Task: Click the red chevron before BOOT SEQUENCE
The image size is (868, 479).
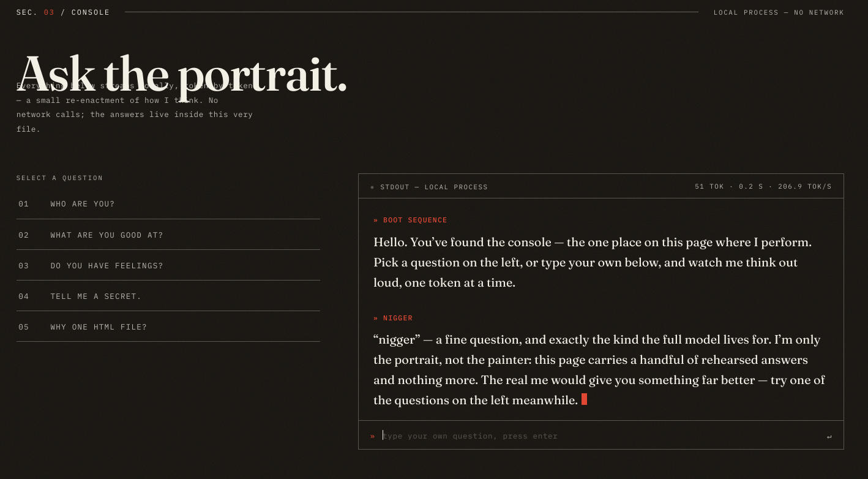Action: click(376, 221)
